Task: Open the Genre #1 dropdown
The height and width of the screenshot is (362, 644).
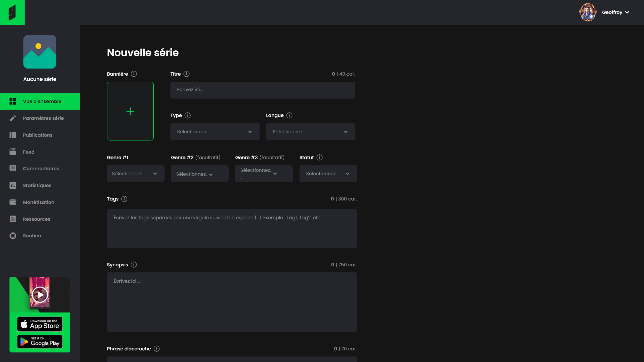Action: tap(135, 174)
